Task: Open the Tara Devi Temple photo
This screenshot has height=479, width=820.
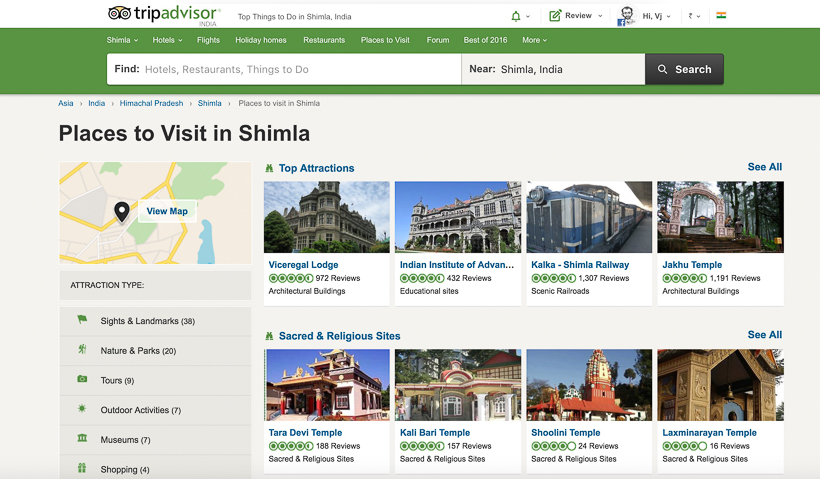Action: coord(327,385)
